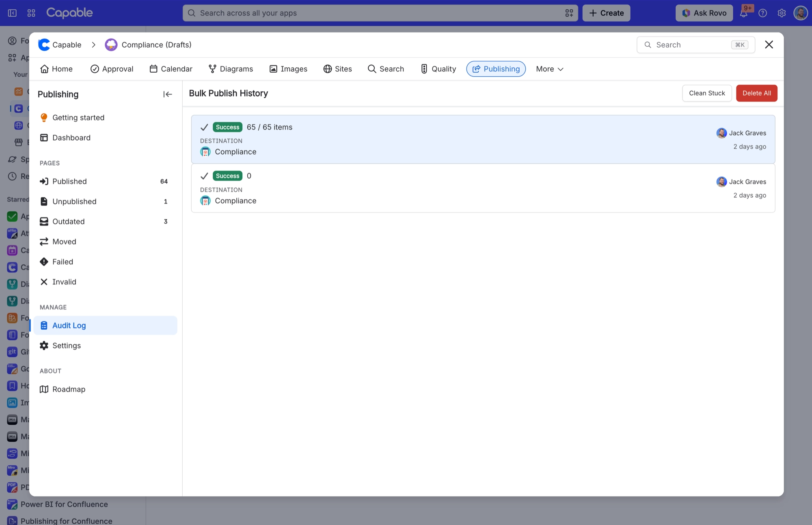Open the 65 / 65 items history entry
Image resolution: width=812 pixels, height=525 pixels.
coord(483,139)
